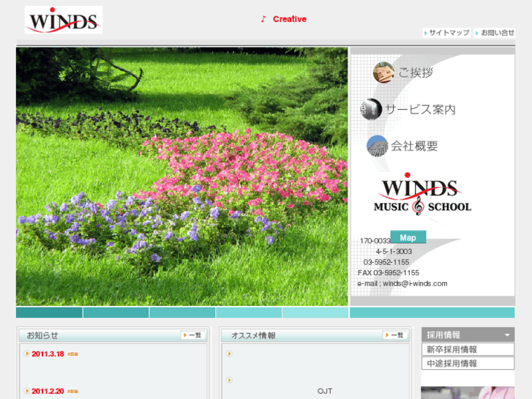Click the サービス案内 round services icon
The height and width of the screenshot is (399, 532).
(x=371, y=109)
